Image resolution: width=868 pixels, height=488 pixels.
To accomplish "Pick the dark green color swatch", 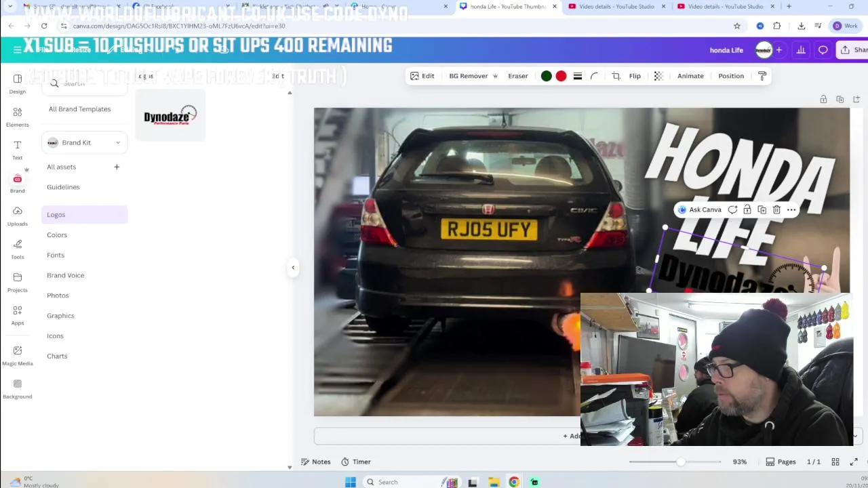I will (547, 76).
